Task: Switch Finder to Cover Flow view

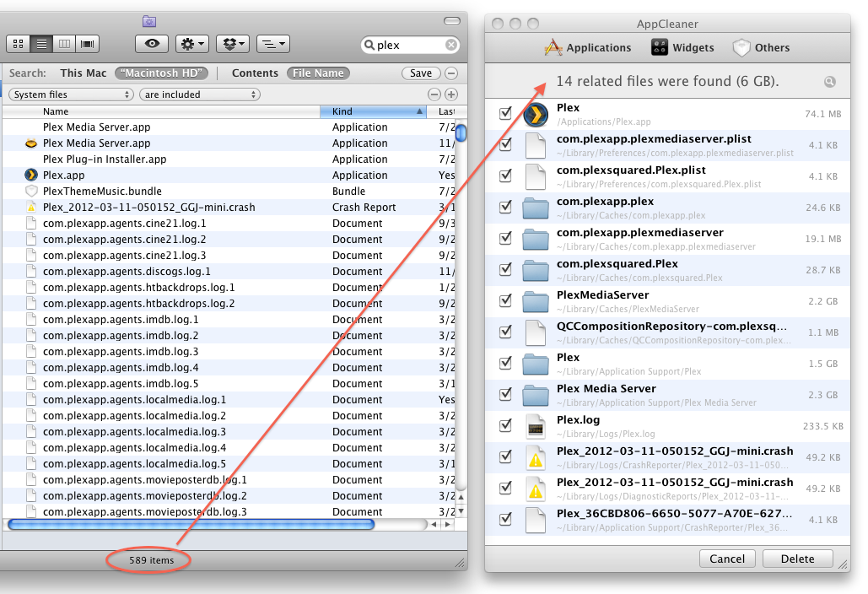Action: [x=88, y=44]
